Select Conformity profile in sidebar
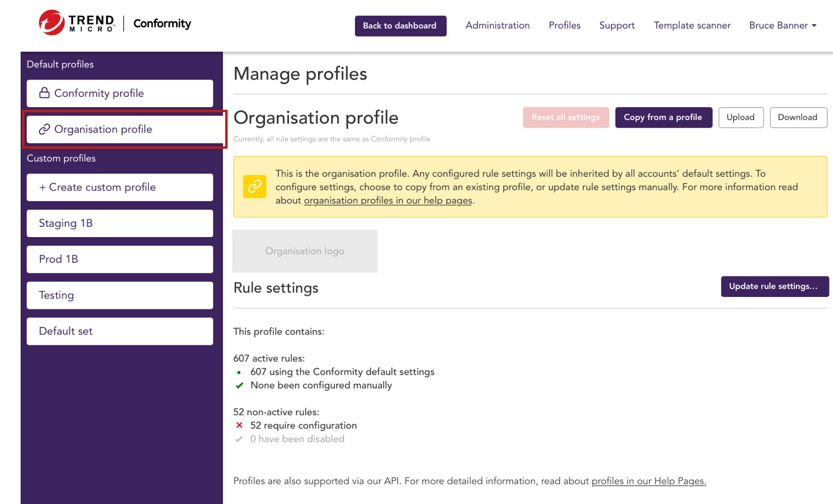This screenshot has width=833, height=504. [x=120, y=94]
